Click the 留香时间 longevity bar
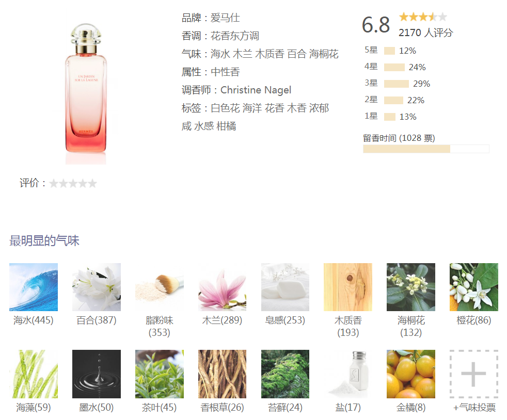507x420 pixels. (x=426, y=149)
